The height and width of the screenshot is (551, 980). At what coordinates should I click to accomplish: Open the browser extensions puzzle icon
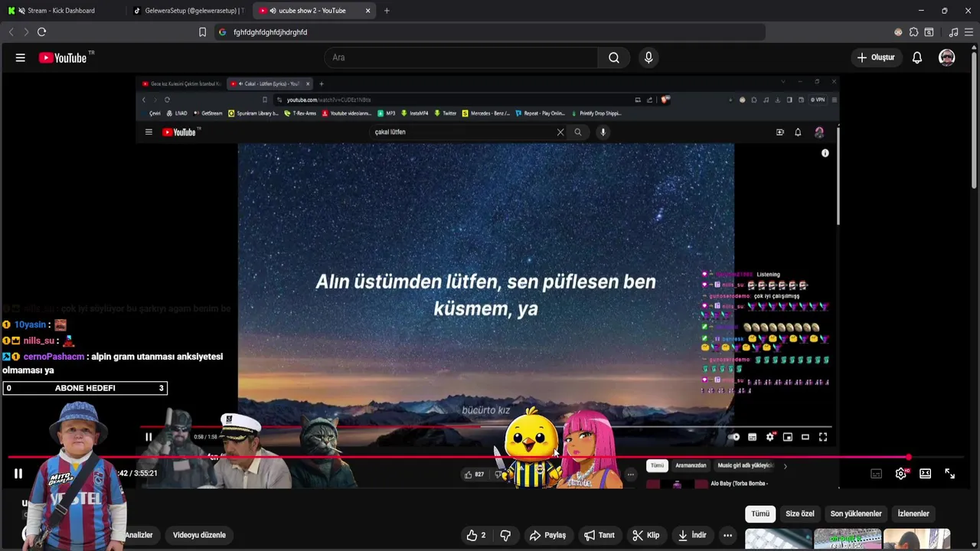coord(913,32)
